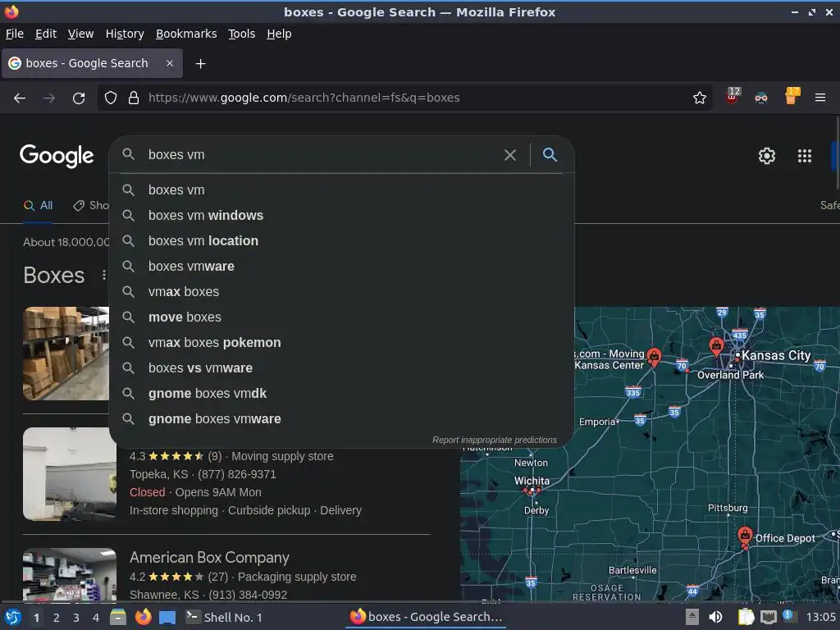Open Google quick settings gear

tap(767, 156)
